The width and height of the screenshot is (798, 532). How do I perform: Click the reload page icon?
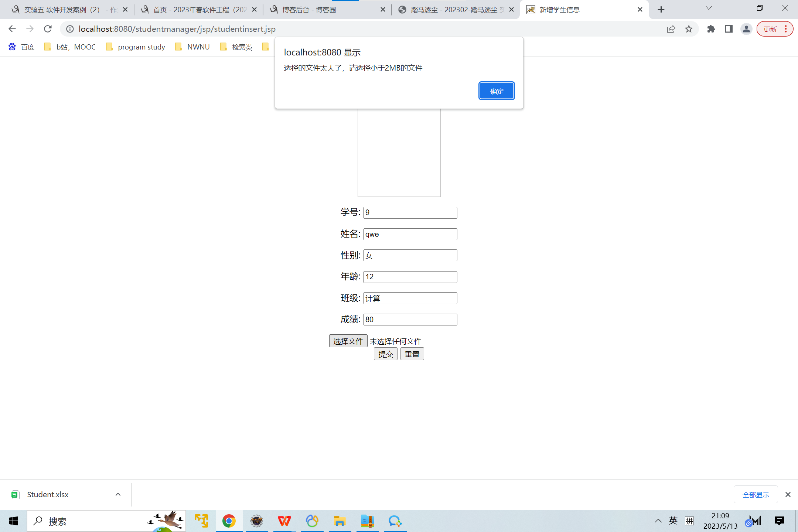click(x=48, y=29)
